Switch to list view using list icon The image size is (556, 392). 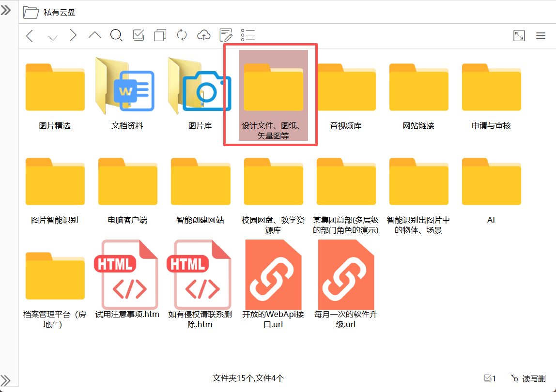tap(247, 35)
